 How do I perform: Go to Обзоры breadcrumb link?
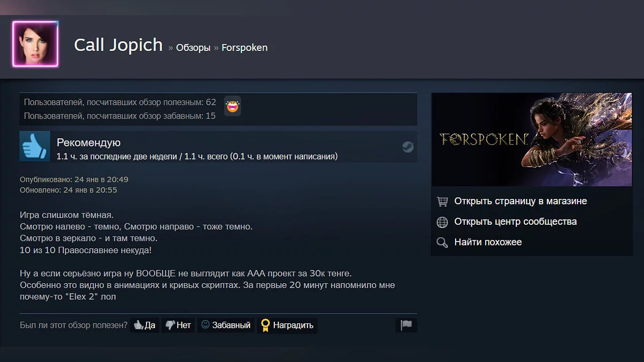pos(193,48)
